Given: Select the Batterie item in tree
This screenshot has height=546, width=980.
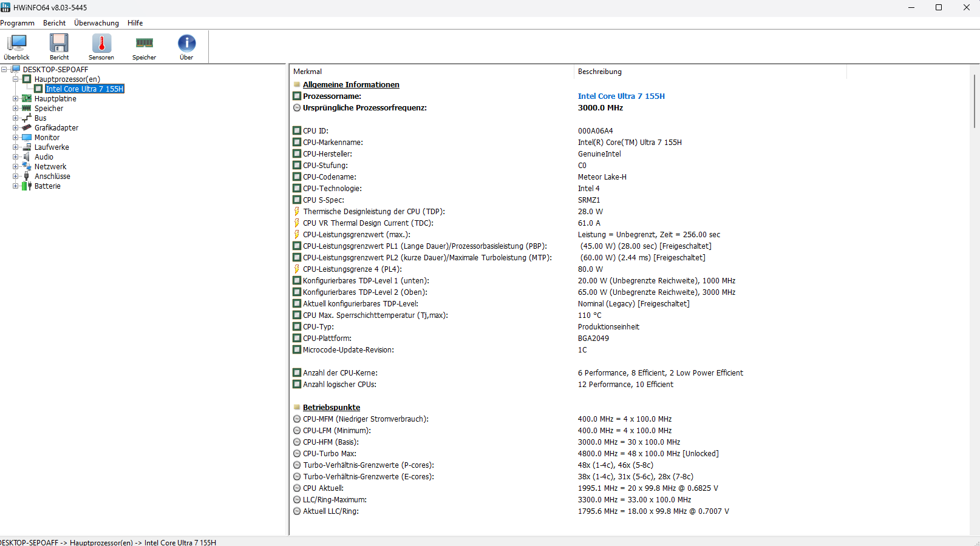Looking at the screenshot, I should tap(47, 186).
